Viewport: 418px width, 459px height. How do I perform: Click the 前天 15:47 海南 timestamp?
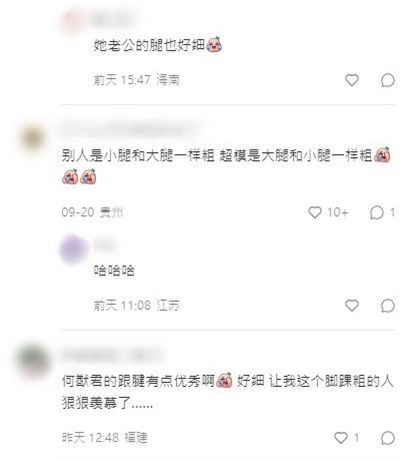pyautogui.click(x=137, y=80)
